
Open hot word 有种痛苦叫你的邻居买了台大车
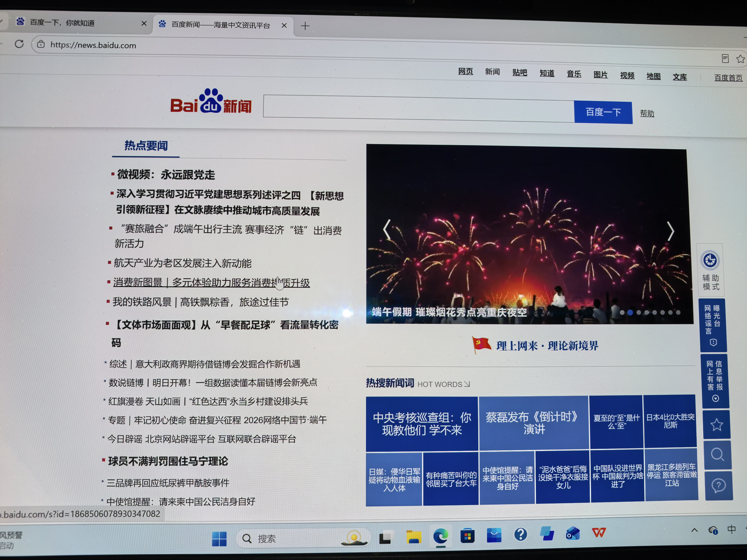451,479
